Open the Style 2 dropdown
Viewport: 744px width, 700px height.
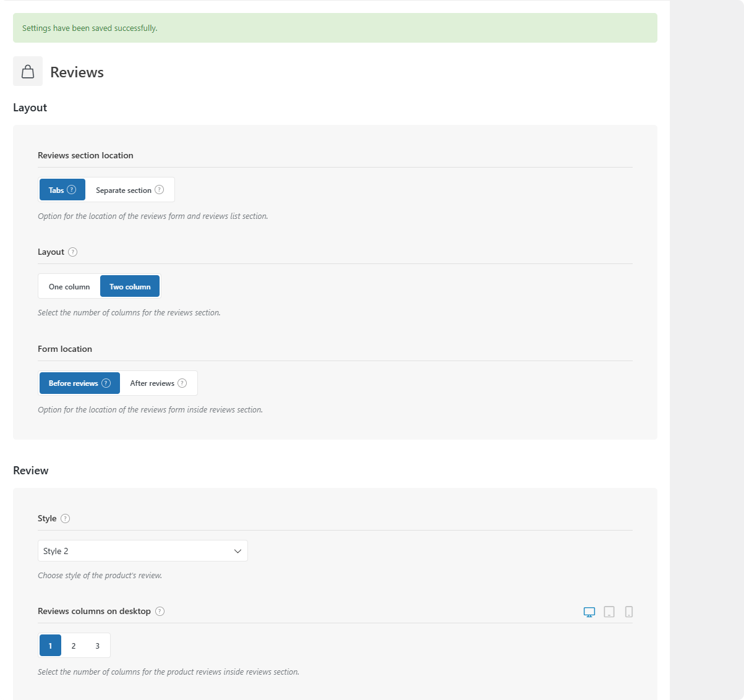(142, 551)
